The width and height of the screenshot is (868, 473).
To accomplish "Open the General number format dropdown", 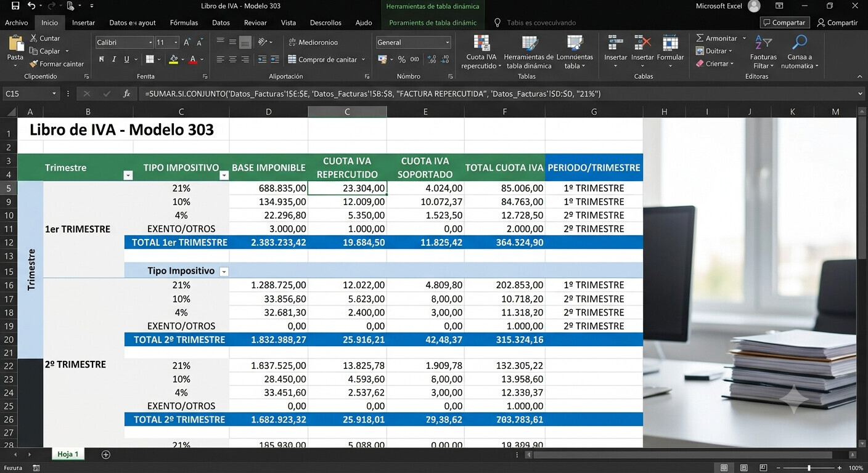I will click(x=447, y=42).
